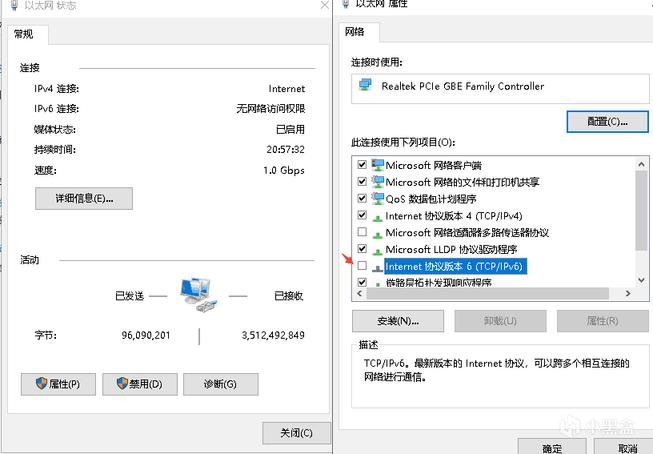Select Microsoft LLDP 协议驱动程序 row

click(451, 249)
